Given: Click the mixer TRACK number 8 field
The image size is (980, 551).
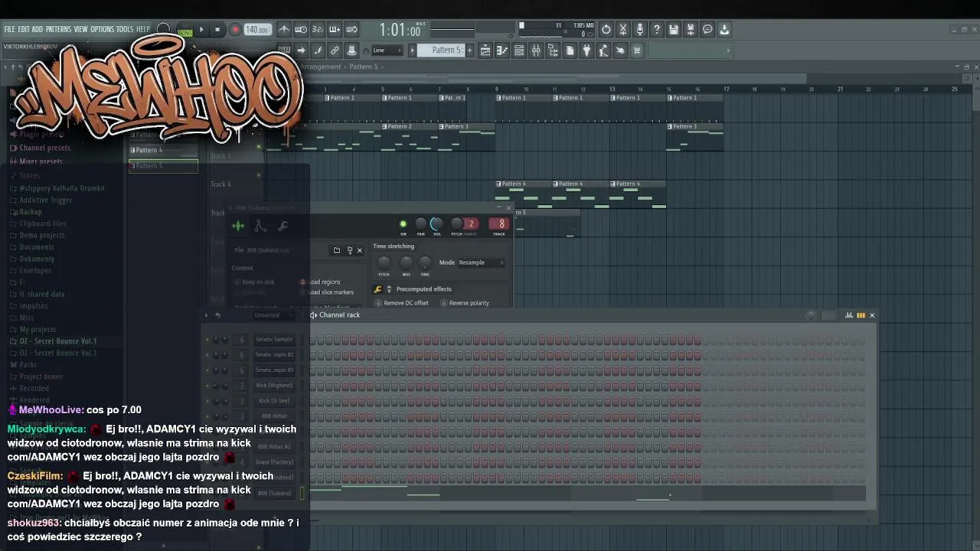Looking at the screenshot, I should click(501, 224).
